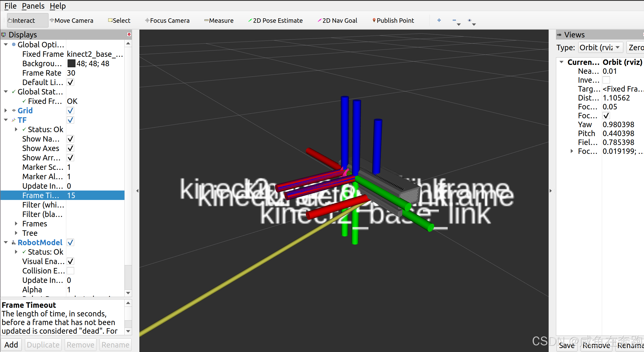Click the Background color swatch
The height and width of the screenshot is (352, 644).
(71, 63)
